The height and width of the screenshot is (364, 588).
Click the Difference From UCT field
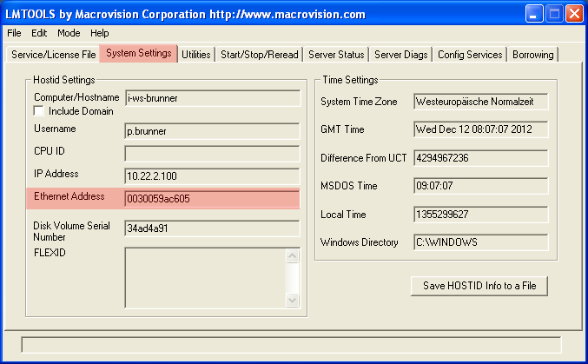[x=481, y=158]
